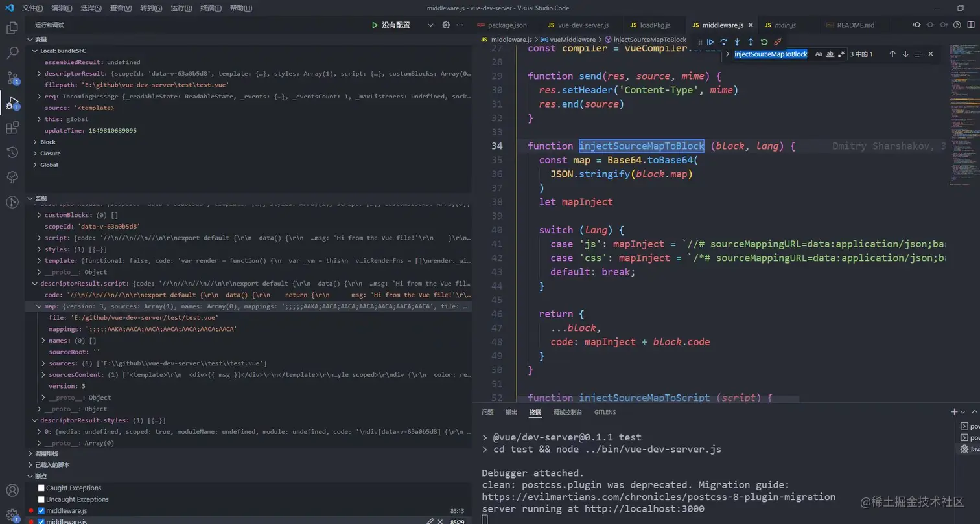The height and width of the screenshot is (524, 980).
Task: Click the 没有配置 configuration label
Action: coord(395,25)
